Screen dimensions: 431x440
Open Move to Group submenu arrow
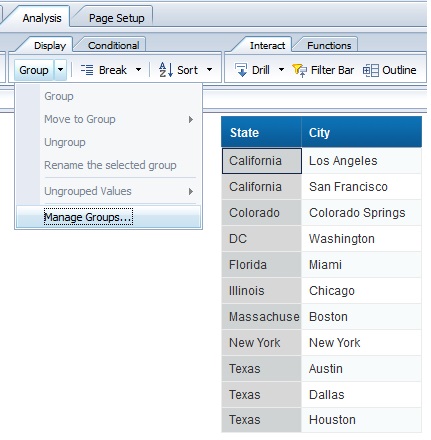pyautogui.click(x=191, y=119)
